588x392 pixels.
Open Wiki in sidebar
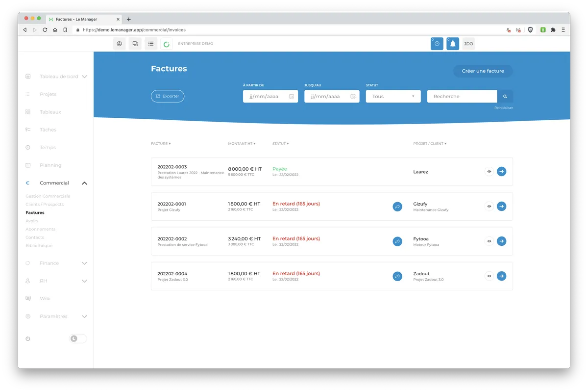(x=45, y=298)
